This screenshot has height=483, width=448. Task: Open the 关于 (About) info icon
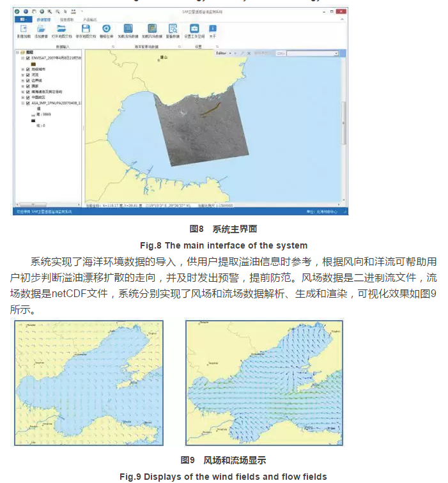tap(212, 29)
